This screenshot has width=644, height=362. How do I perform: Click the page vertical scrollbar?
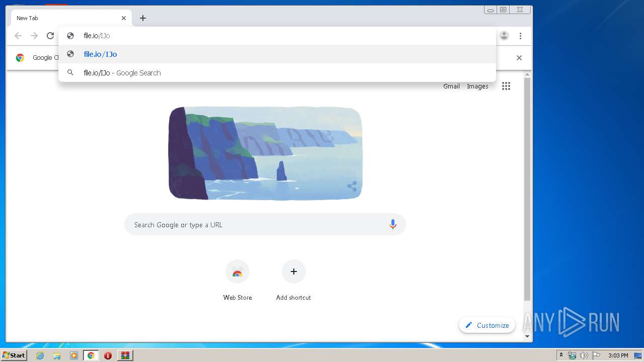click(x=527, y=190)
